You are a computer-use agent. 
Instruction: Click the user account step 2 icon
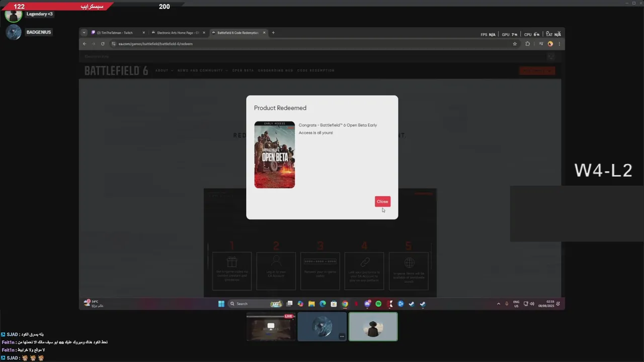(276, 261)
